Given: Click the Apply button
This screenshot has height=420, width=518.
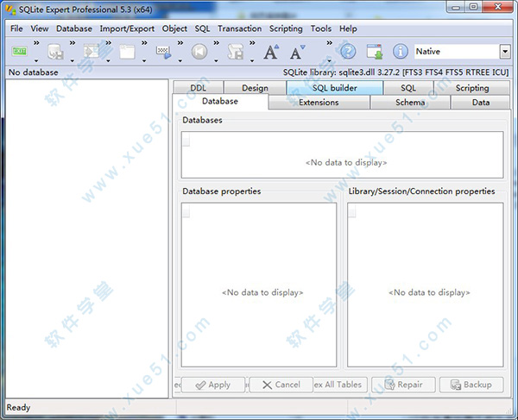Looking at the screenshot, I should (213, 385).
